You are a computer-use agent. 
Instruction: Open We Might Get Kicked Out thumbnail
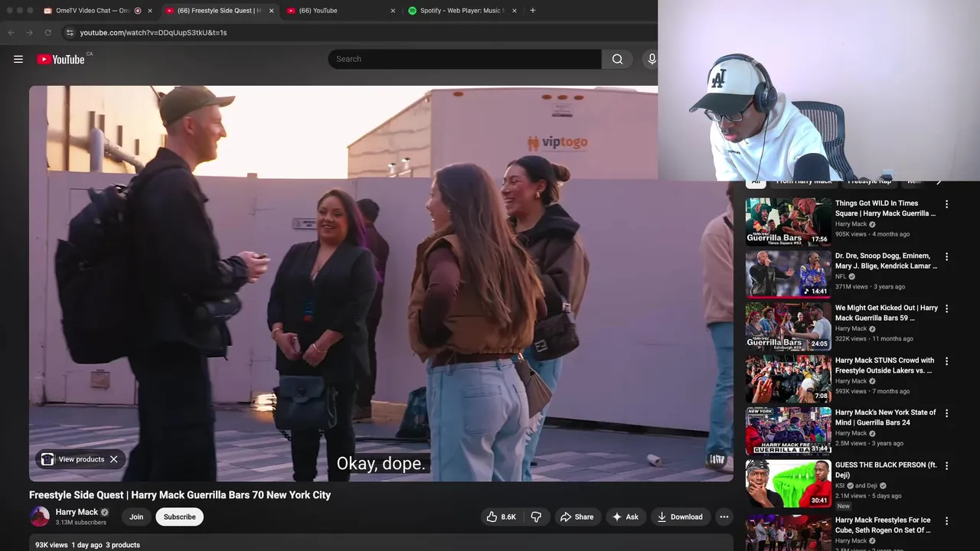(x=788, y=326)
